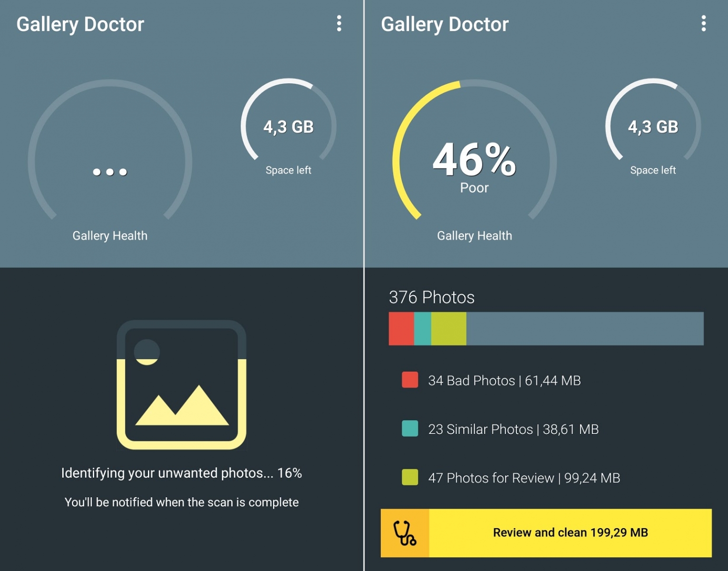Open overflow menu on right Gallery Doctor screen
This screenshot has height=571, width=728.
(x=703, y=23)
